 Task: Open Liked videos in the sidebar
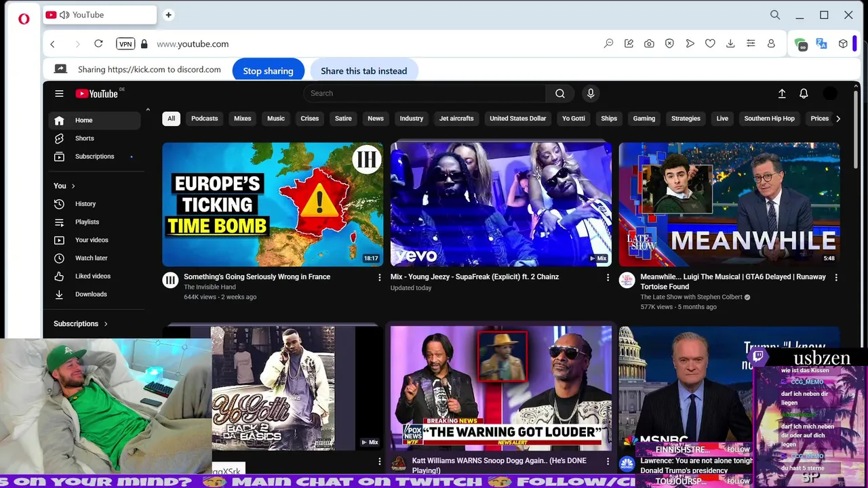tap(94, 276)
